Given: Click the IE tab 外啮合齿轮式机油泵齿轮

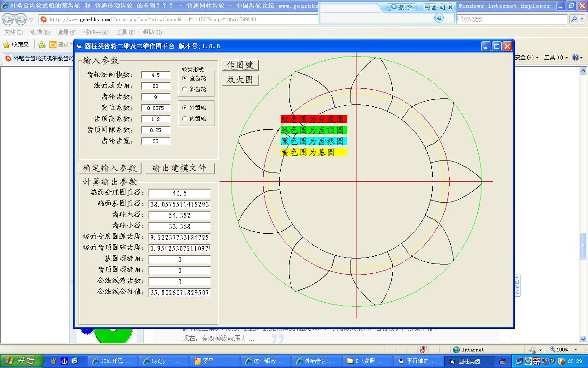Looking at the screenshot, I should pyautogui.click(x=39, y=58).
